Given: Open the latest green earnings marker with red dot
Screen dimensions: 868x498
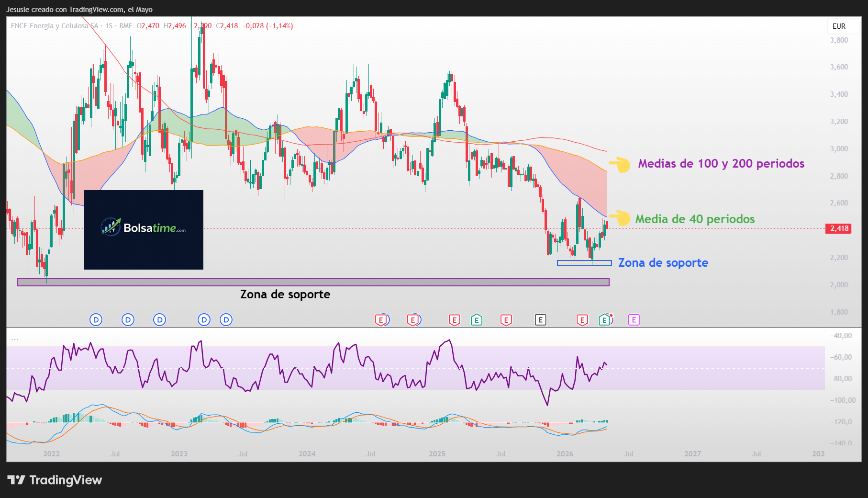Looking at the screenshot, I should (x=605, y=320).
